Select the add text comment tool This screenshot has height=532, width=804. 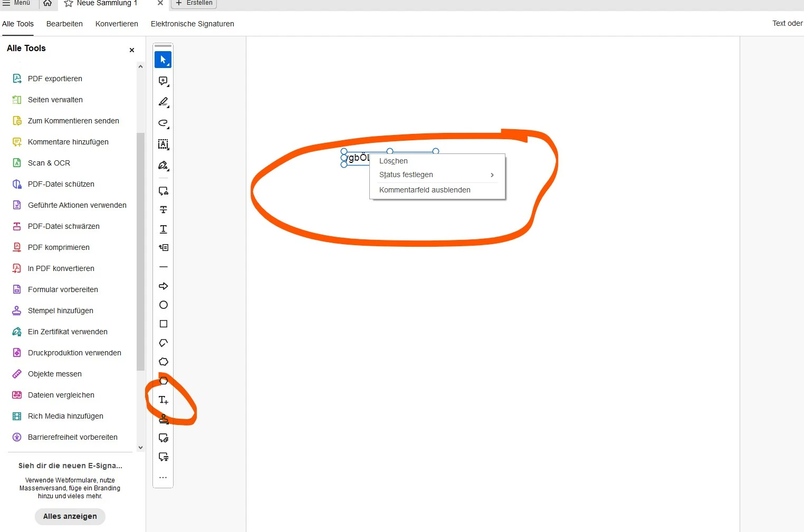coord(163,400)
